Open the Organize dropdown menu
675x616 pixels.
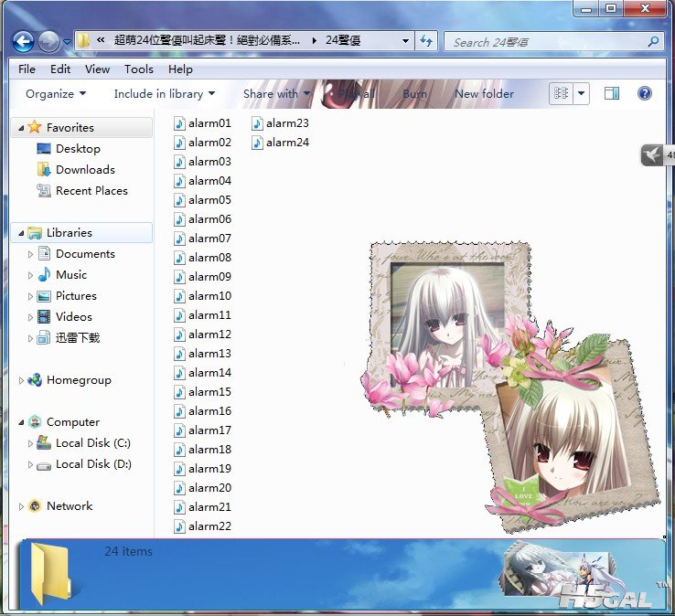56,93
